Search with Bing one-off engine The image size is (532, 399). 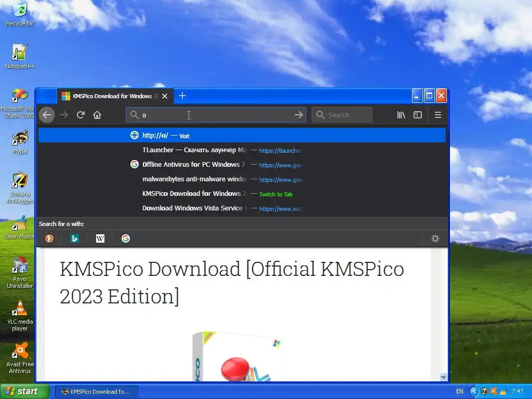tap(75, 238)
